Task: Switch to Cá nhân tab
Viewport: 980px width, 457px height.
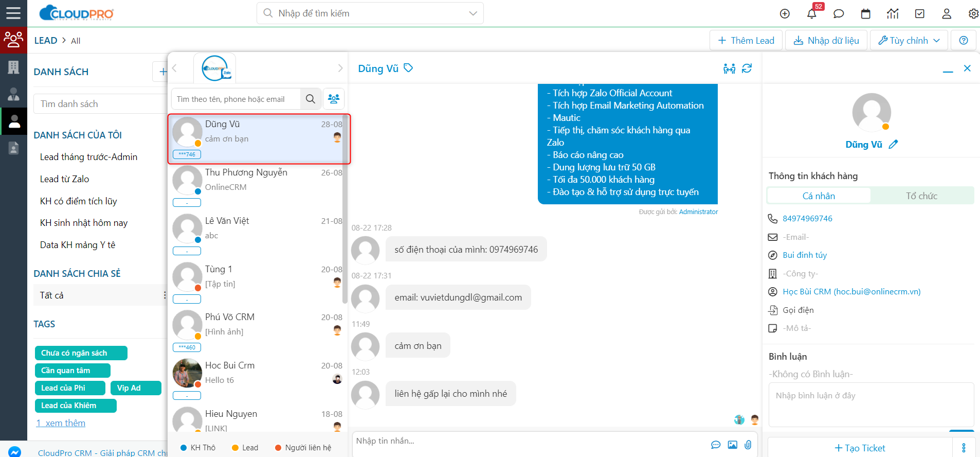Action: [819, 196]
